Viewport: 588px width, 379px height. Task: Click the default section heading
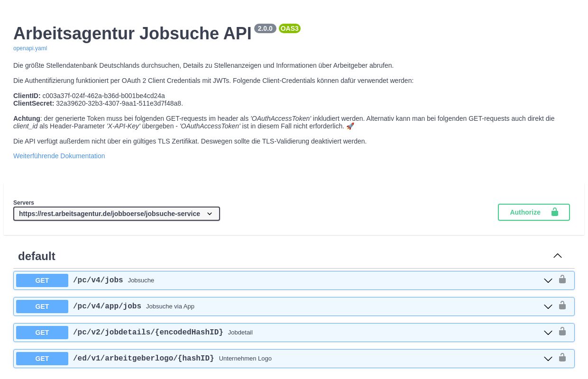37,256
